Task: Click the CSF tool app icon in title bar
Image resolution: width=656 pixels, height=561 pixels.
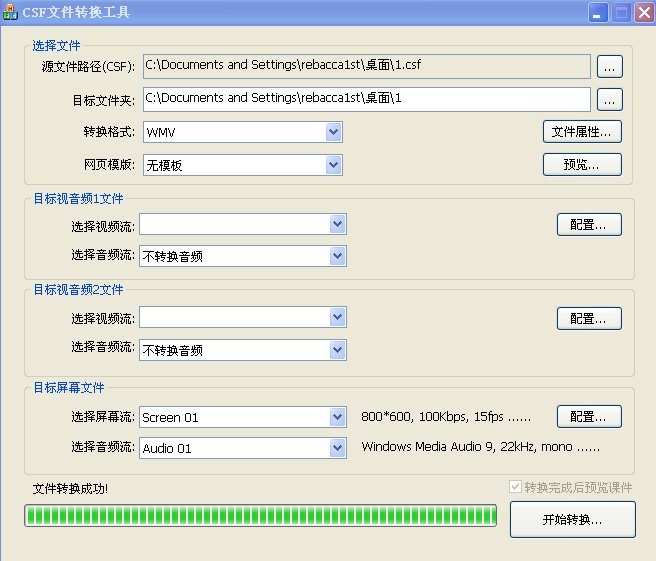Action: [10, 12]
